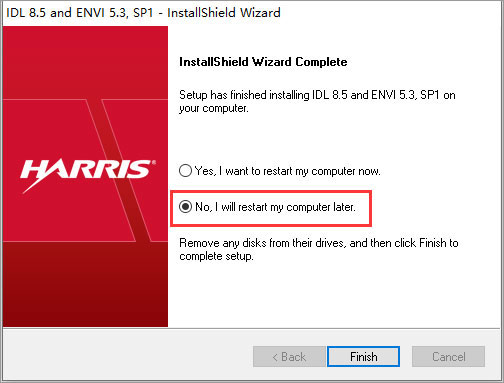Click the registered trademark symbol beside Harris
This screenshot has width=504, height=383.
coord(153,162)
